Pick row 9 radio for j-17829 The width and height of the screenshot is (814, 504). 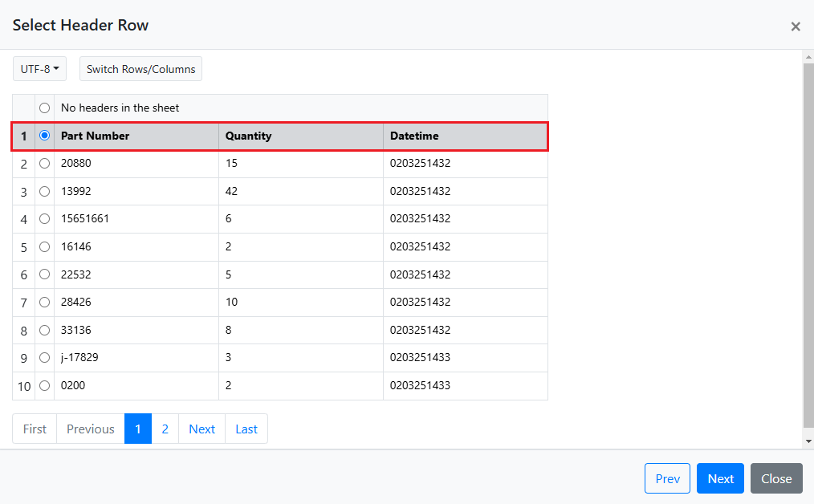[45, 357]
